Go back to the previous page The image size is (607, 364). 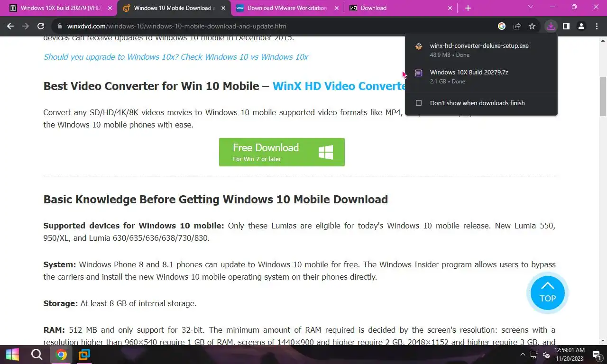tap(10, 26)
